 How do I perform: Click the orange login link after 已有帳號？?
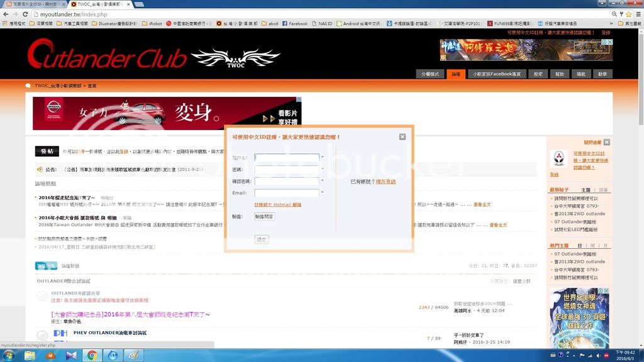[x=386, y=182]
